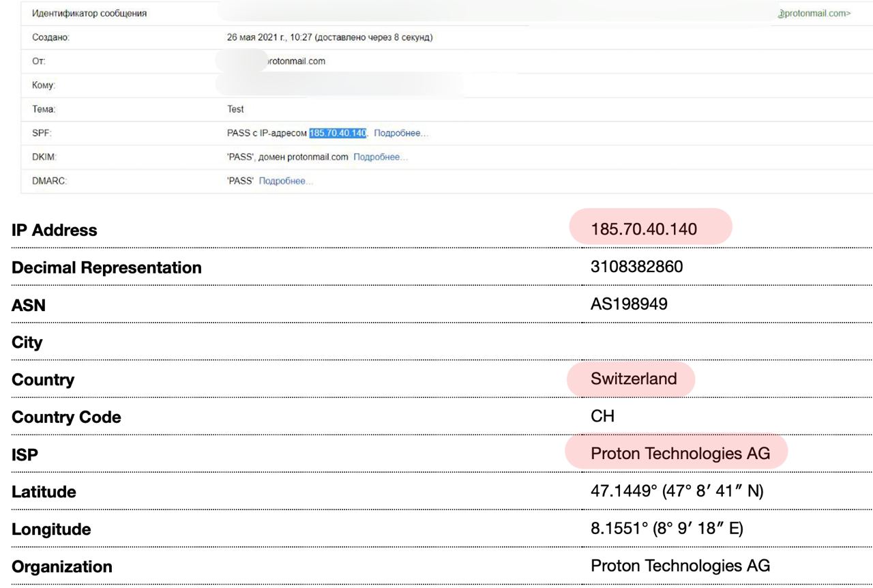The image size is (873, 588).
Task: Click the protonmail.com> message ID fragment
Action: 814,14
